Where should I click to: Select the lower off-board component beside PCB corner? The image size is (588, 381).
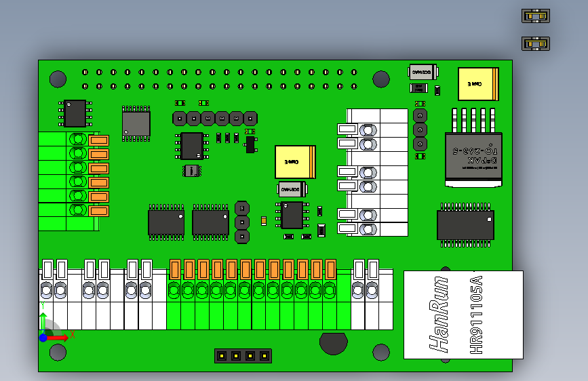click(x=536, y=44)
